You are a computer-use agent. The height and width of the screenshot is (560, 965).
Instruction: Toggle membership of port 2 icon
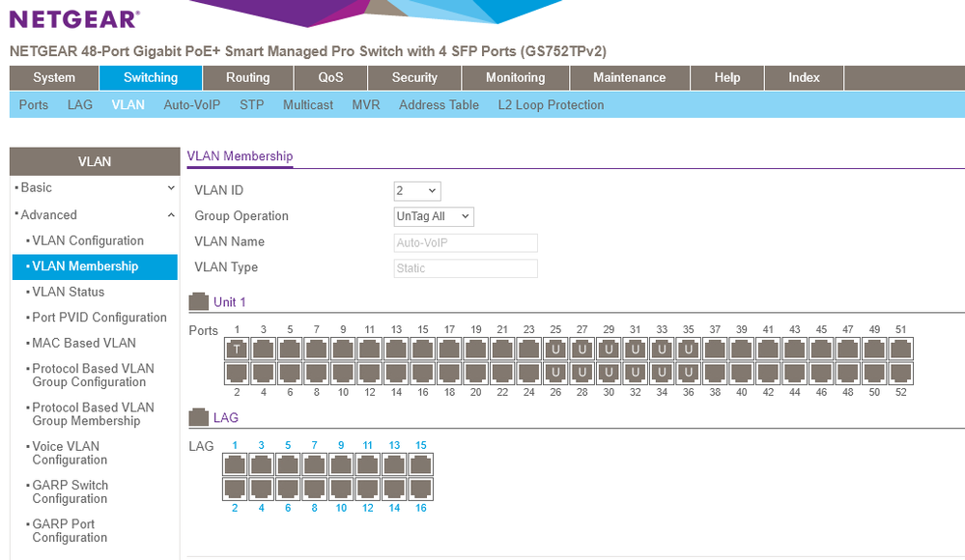click(237, 373)
